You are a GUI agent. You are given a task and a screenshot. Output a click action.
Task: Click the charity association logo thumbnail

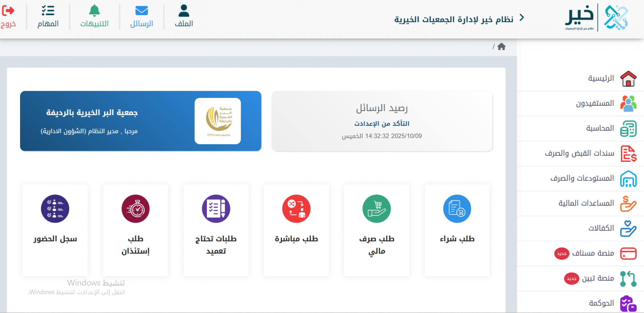(x=218, y=121)
